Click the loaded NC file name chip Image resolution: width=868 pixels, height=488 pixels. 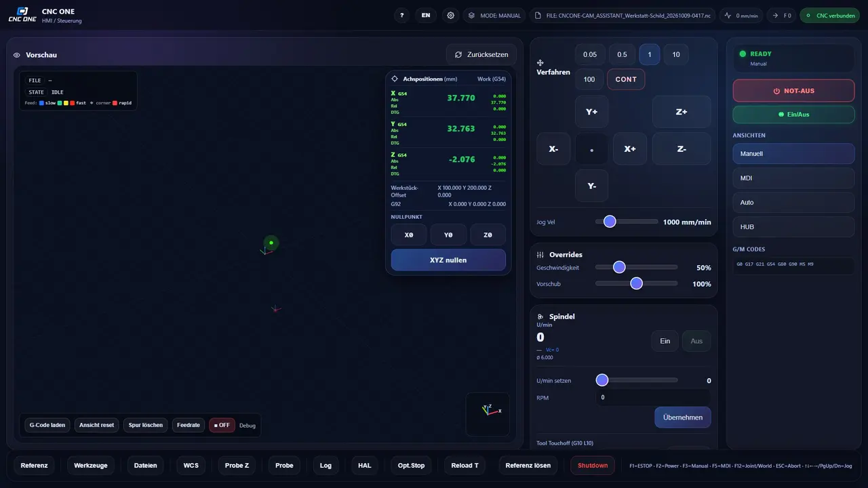[623, 15]
